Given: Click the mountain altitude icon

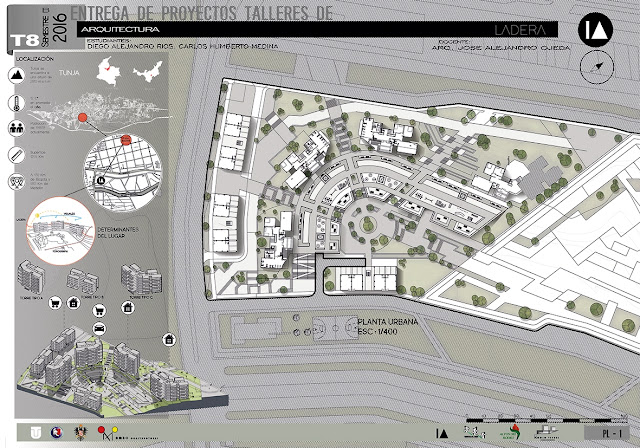Looking at the screenshot, I should 17,75.
